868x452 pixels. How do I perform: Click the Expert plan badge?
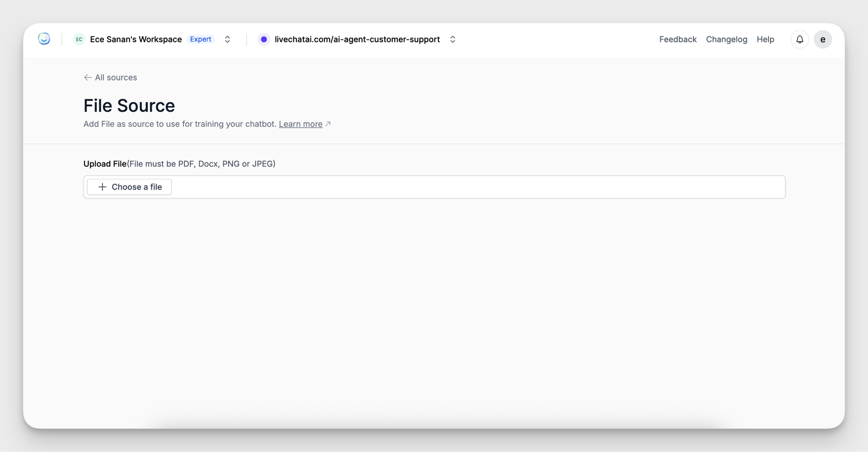click(x=201, y=40)
